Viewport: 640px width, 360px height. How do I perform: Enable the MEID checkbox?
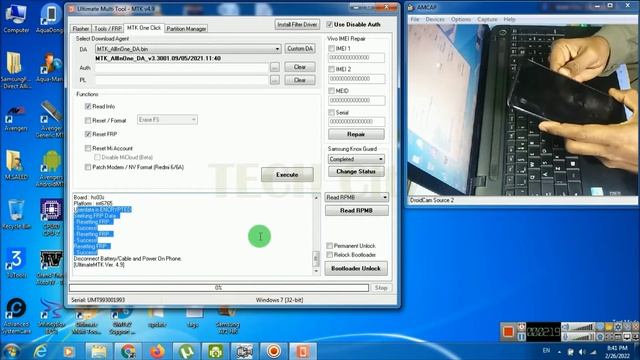click(331, 91)
